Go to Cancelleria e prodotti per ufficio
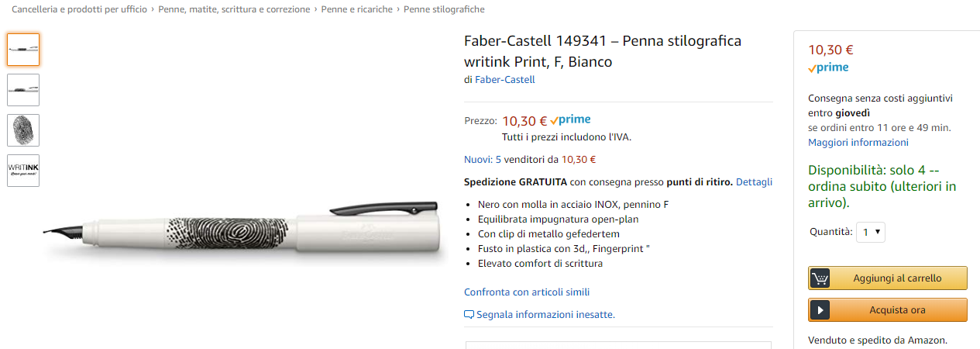Screen dimensions: 980x349 (79, 9)
